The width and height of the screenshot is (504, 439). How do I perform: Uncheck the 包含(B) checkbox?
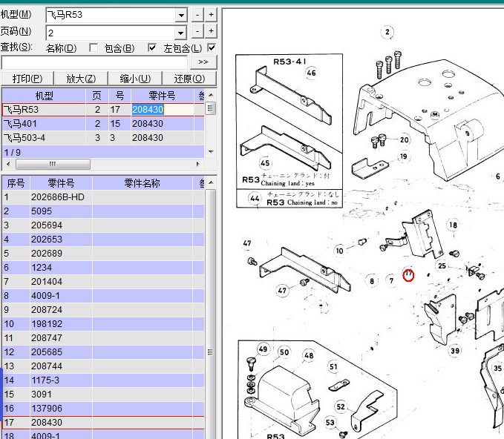click(x=152, y=48)
